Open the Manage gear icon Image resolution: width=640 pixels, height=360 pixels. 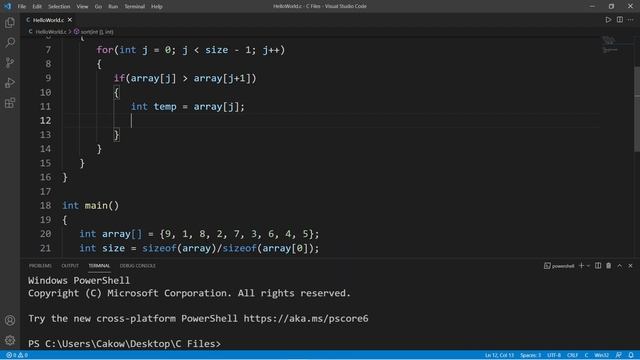pyautogui.click(x=10, y=340)
